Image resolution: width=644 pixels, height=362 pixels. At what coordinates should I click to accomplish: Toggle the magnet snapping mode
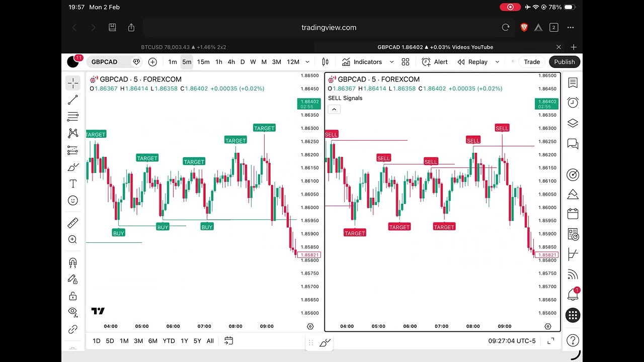tap(73, 262)
